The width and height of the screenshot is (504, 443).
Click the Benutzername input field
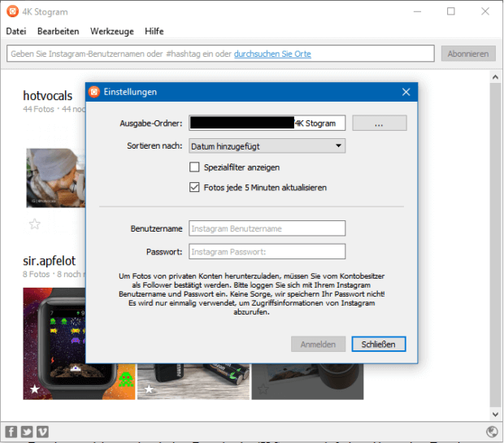coord(267,228)
